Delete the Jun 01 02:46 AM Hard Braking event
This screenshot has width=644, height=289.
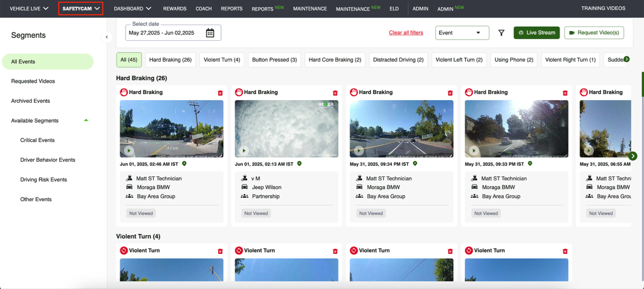(x=220, y=93)
